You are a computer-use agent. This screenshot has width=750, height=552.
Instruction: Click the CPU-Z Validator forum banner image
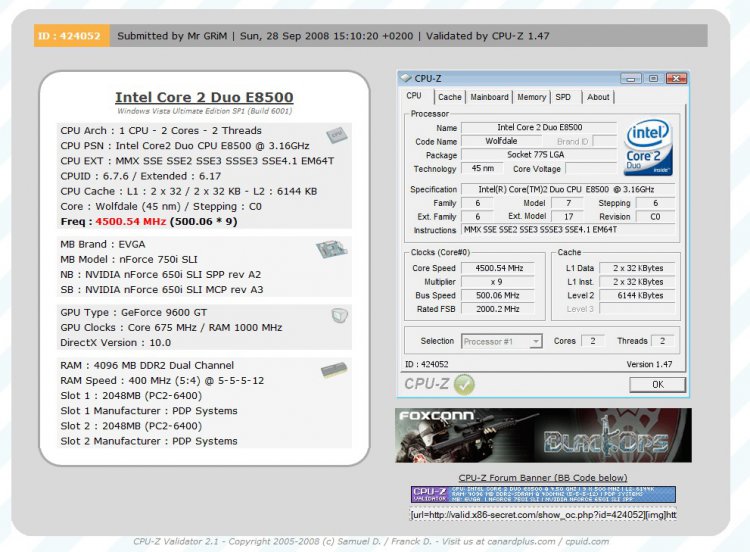tap(543, 494)
